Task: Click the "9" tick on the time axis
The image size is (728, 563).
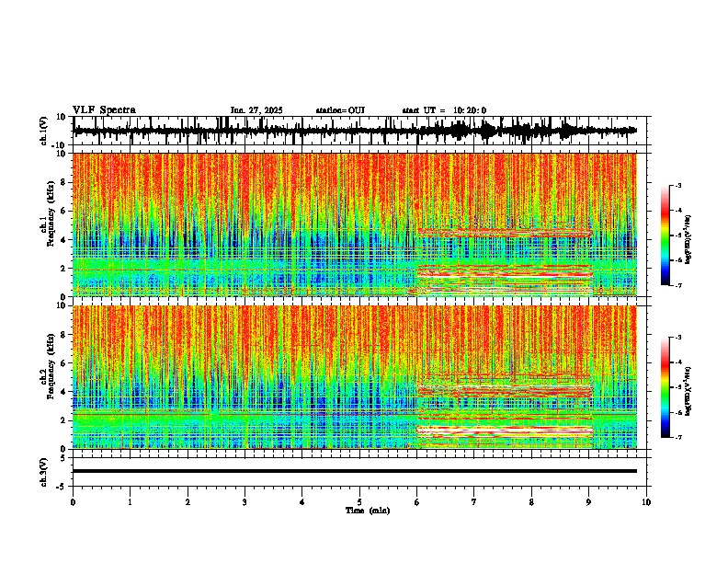Action: tap(588, 502)
